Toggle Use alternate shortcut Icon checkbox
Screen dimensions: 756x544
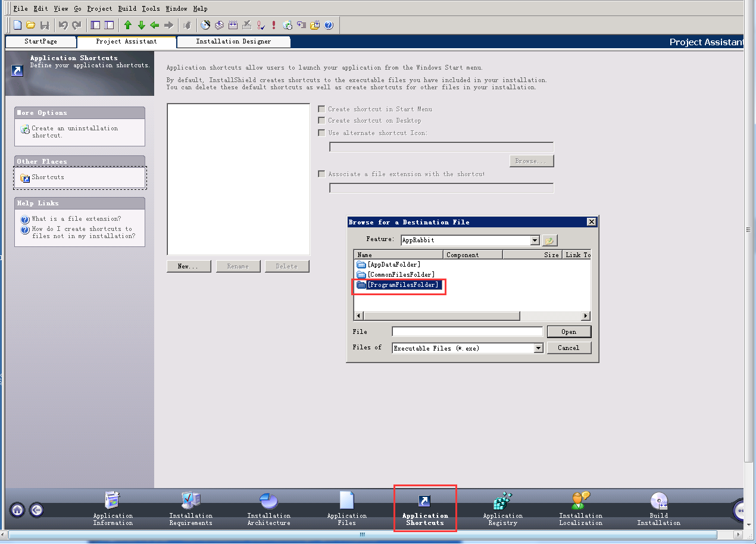[322, 133]
